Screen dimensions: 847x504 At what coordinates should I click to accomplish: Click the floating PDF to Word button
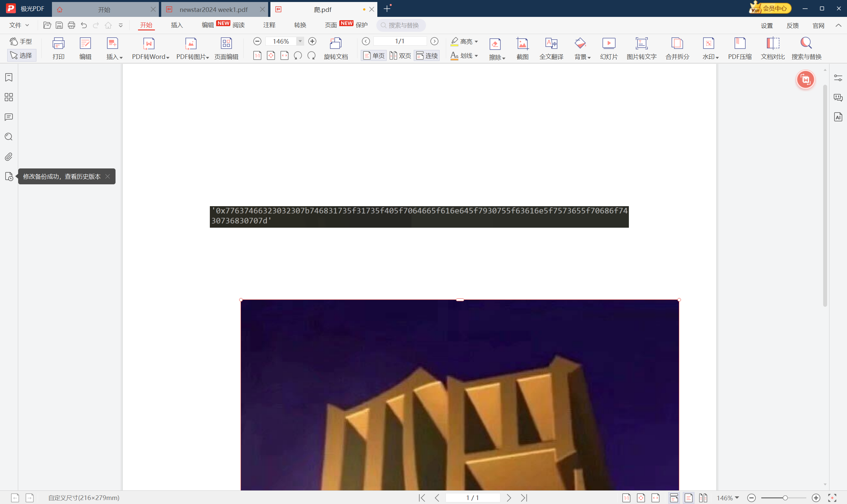click(805, 79)
